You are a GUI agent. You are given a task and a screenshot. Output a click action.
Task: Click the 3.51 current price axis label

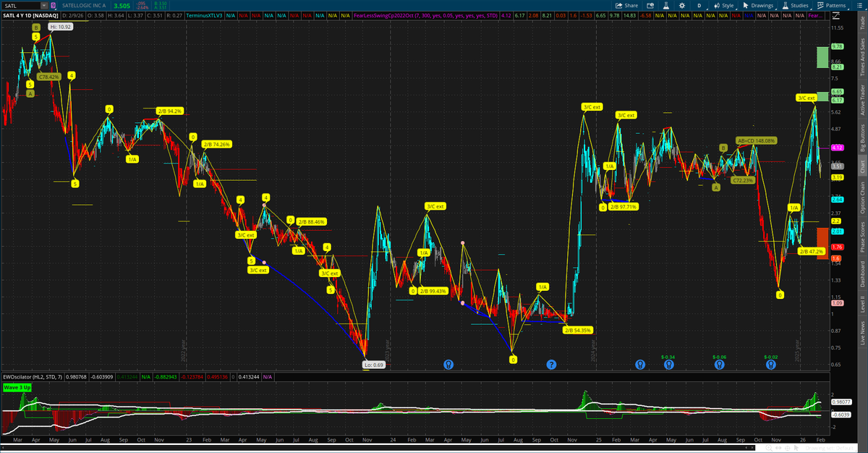[x=838, y=166]
